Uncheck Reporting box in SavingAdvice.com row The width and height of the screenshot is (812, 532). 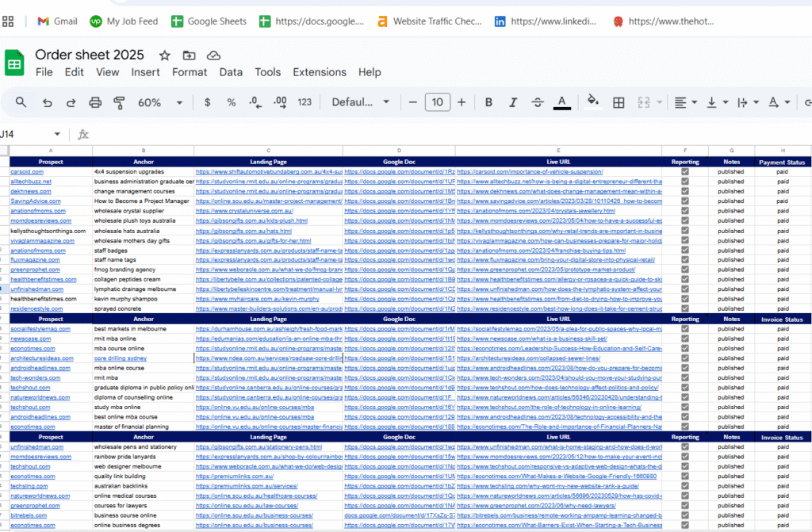[685, 201]
